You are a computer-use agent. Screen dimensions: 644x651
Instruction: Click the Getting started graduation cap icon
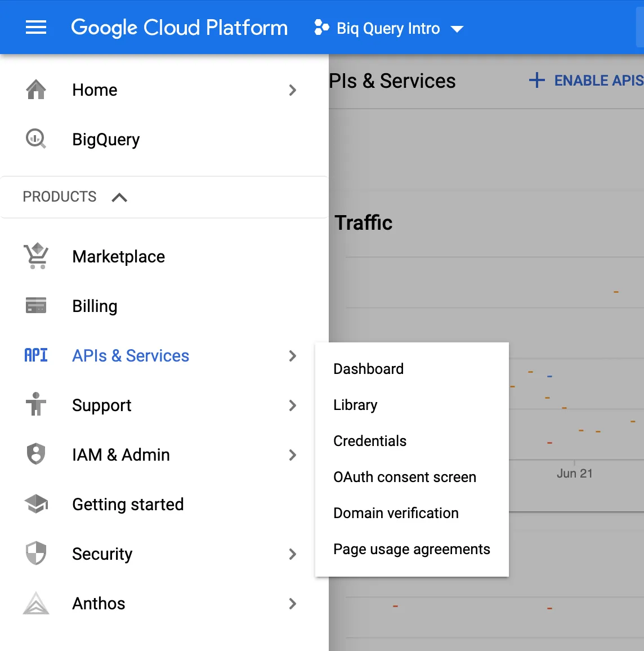click(36, 503)
